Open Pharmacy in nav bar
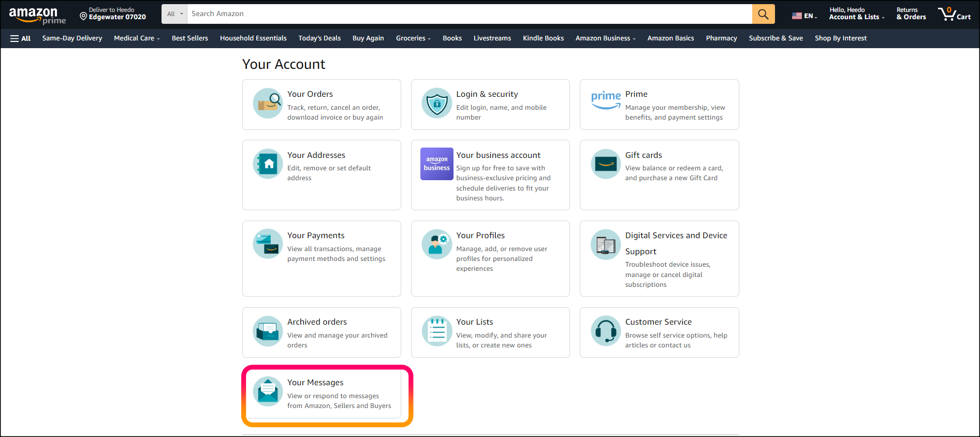 coord(721,38)
